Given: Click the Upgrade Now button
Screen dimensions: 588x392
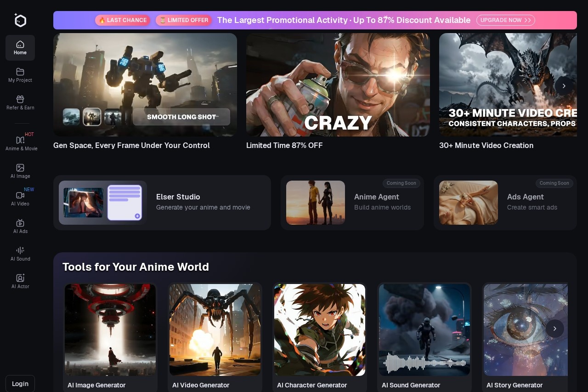Looking at the screenshot, I should click(505, 20).
